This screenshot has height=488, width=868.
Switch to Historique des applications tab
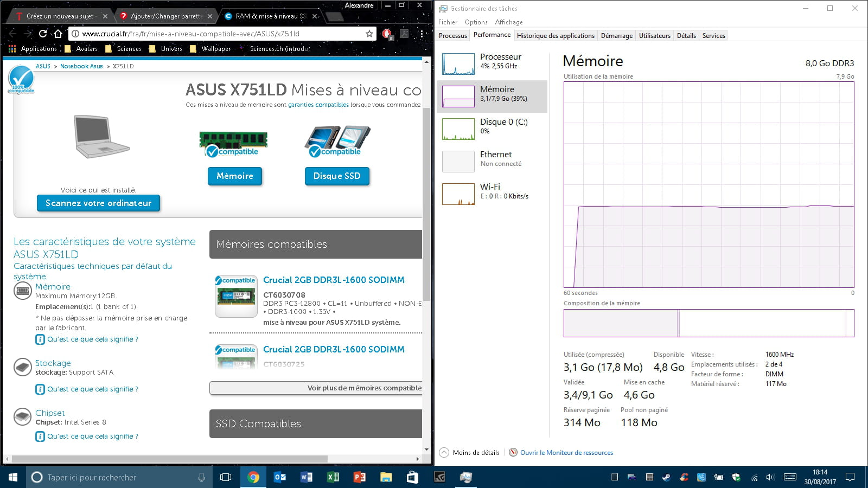556,36
